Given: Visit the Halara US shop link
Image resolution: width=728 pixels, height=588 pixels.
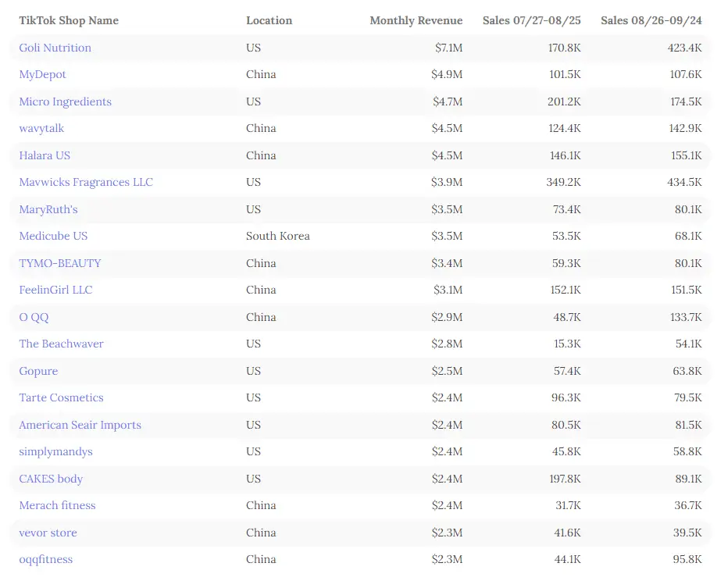Looking at the screenshot, I should pos(45,155).
